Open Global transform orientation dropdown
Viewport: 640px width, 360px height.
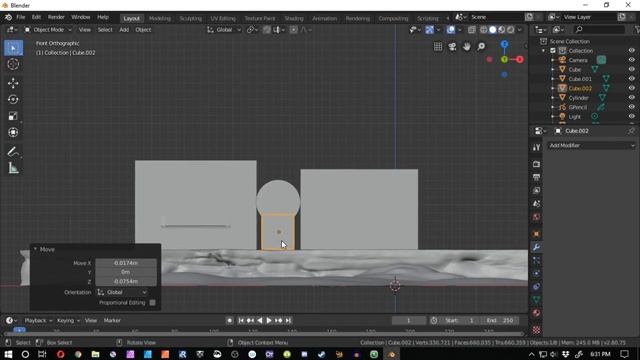tap(224, 30)
